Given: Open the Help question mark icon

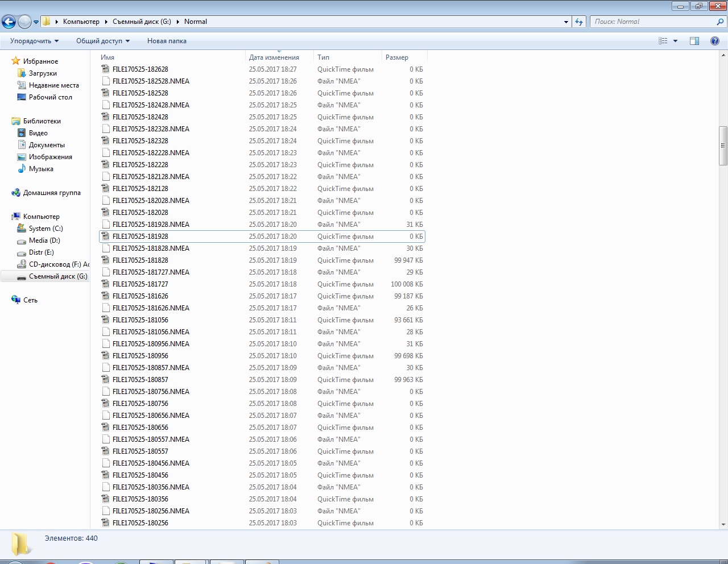Looking at the screenshot, I should pyautogui.click(x=715, y=41).
